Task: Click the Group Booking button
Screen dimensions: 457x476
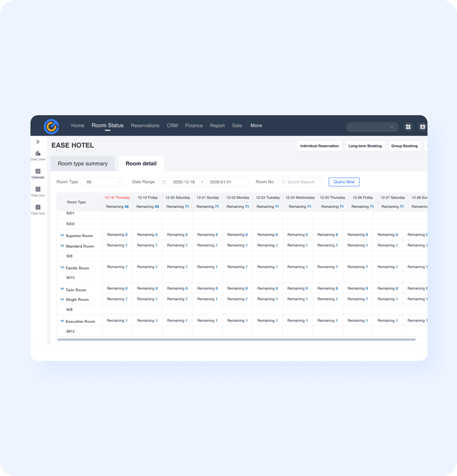Action: (x=404, y=146)
